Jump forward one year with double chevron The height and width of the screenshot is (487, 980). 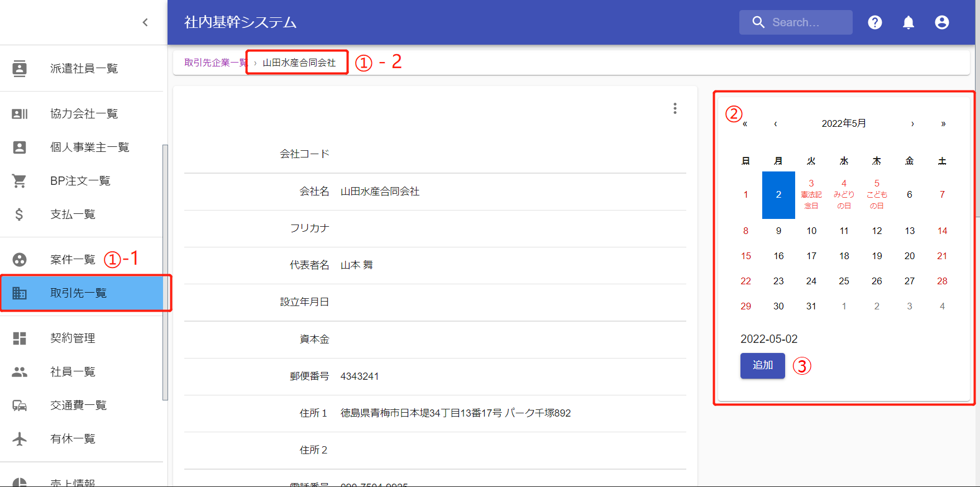pos(943,123)
